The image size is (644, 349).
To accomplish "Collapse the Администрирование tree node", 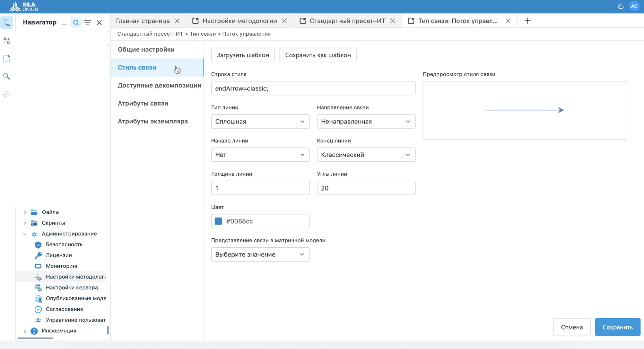I will [x=25, y=234].
